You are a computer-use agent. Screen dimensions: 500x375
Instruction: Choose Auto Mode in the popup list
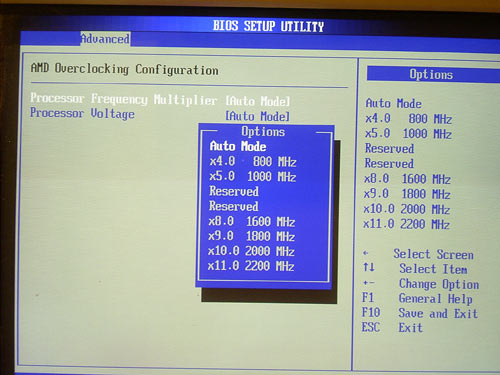pyautogui.click(x=238, y=146)
